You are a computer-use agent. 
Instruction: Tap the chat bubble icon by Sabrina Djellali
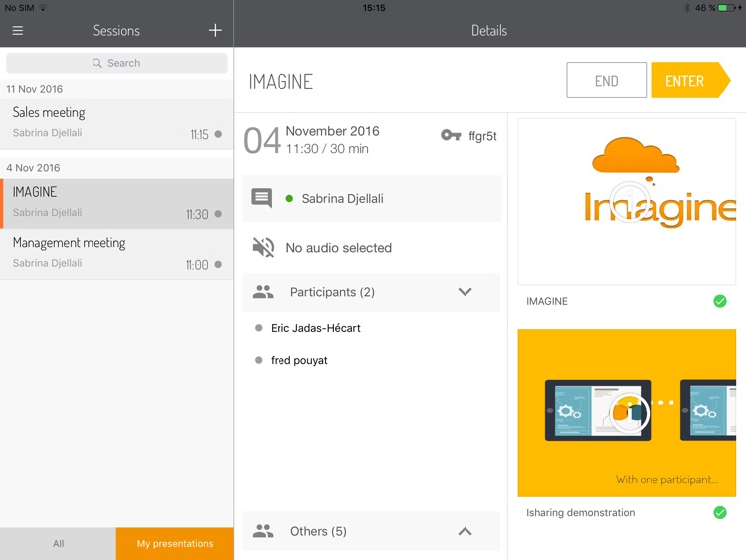pos(262,198)
